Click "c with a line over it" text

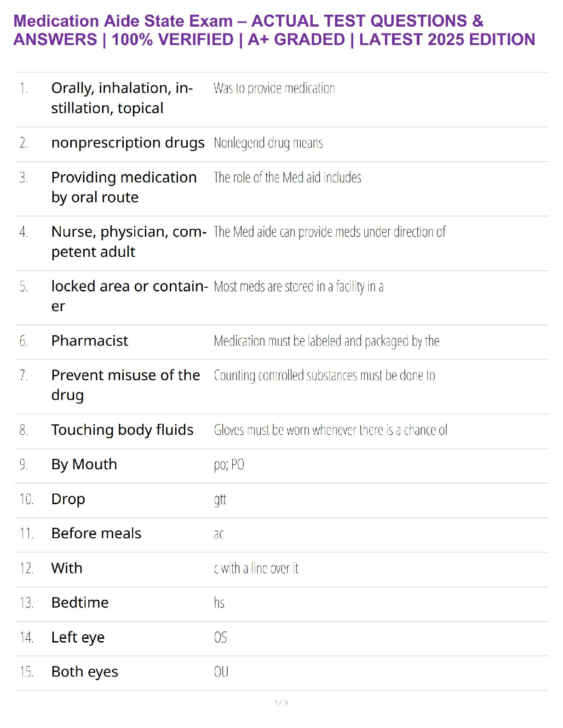pos(256,569)
